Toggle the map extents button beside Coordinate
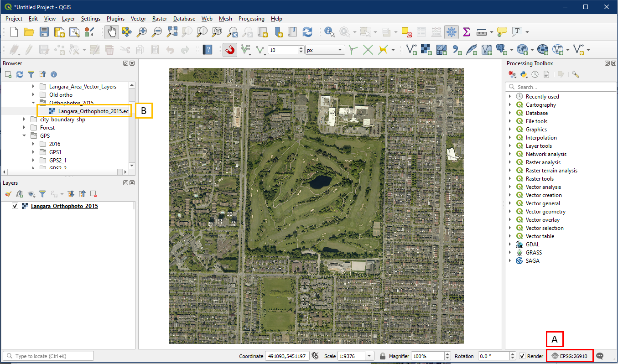This screenshot has width=618, height=364. (x=315, y=356)
